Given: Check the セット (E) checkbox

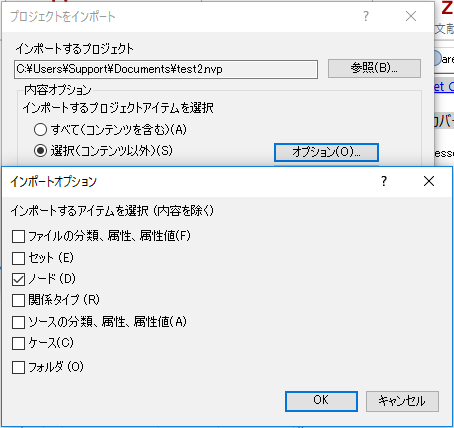Looking at the screenshot, I should [x=18, y=258].
